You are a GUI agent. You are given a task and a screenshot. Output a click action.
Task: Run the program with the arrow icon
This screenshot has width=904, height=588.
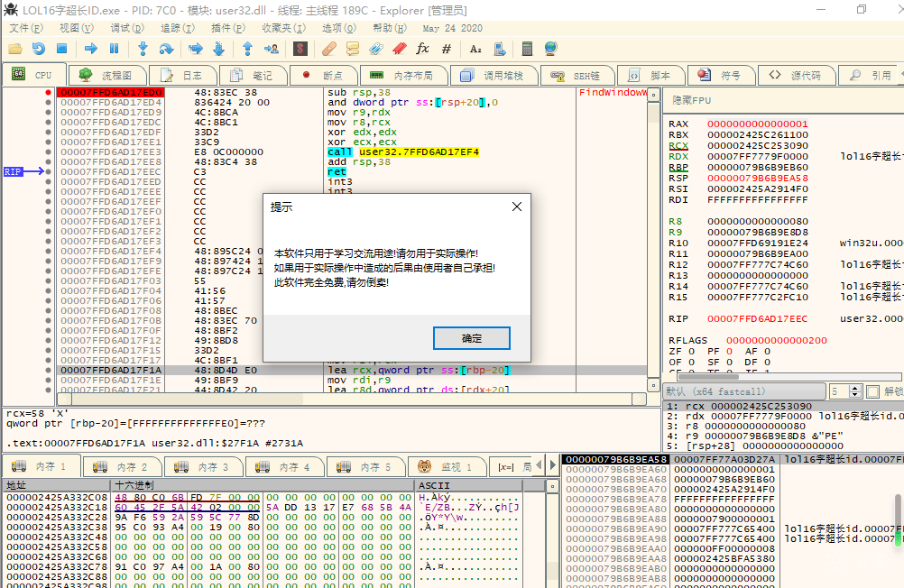(x=90, y=49)
